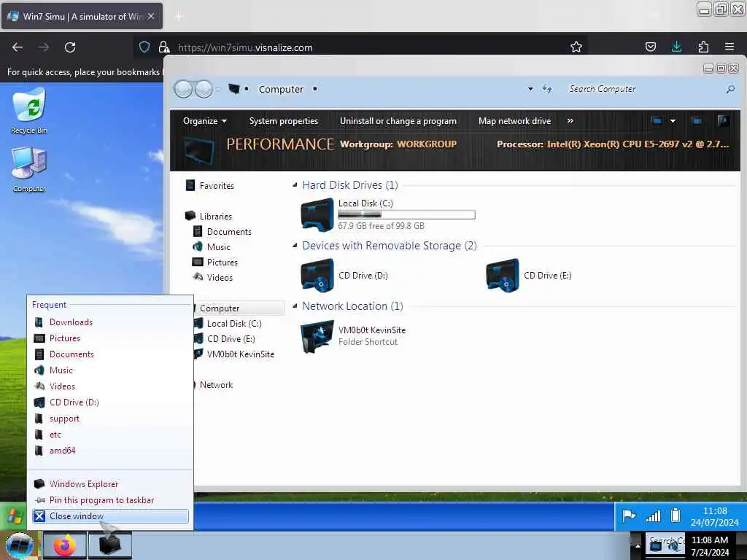Choose Pin this program to taskbar
Viewport: 747px width, 560px height.
pyautogui.click(x=101, y=500)
